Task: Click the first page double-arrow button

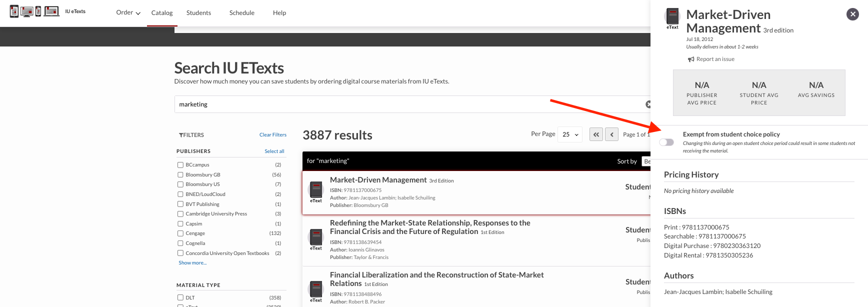Action: [x=596, y=134]
